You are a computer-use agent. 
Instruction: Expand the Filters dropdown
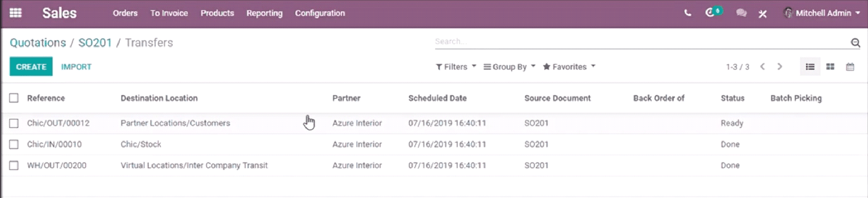(x=456, y=67)
